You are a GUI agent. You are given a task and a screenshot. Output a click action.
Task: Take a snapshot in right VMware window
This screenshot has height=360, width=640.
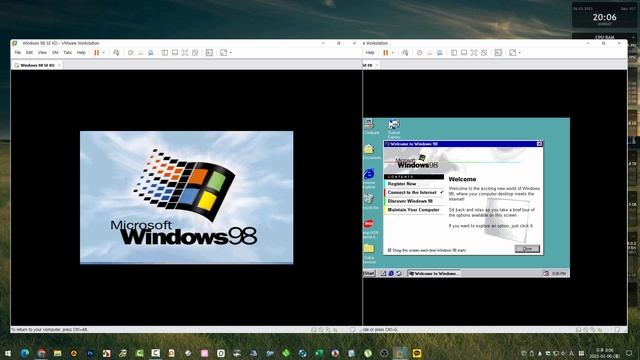pyautogui.click(x=420, y=53)
